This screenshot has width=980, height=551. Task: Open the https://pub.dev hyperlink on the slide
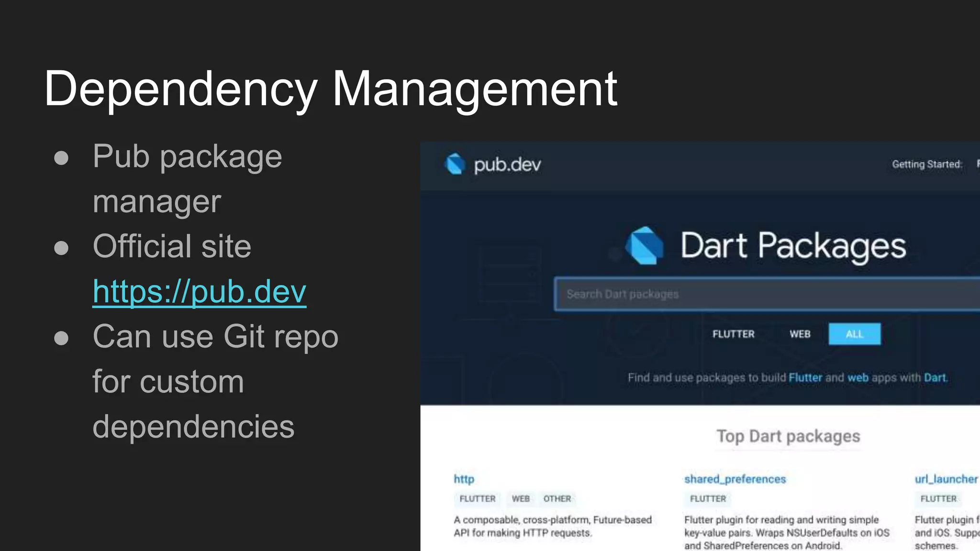tap(200, 291)
